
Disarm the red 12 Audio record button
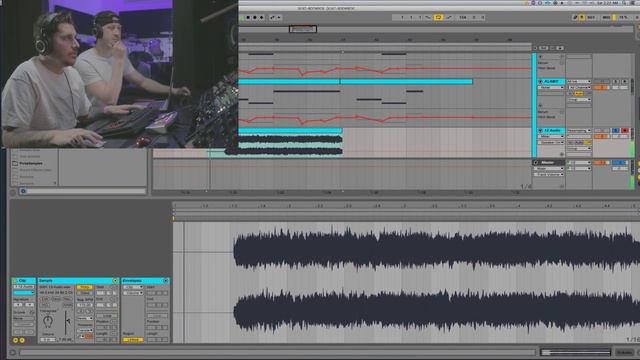pyautogui.click(x=624, y=130)
